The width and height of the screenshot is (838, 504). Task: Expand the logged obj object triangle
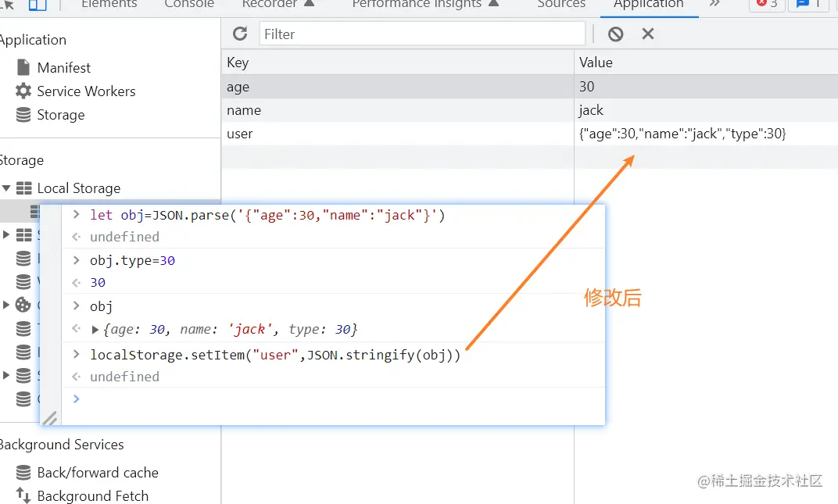coord(95,330)
